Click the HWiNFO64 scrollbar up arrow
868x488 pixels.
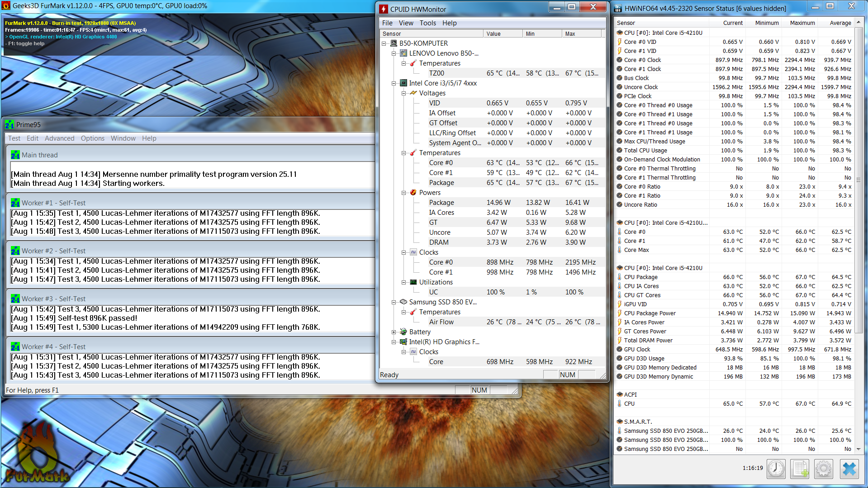coord(858,23)
